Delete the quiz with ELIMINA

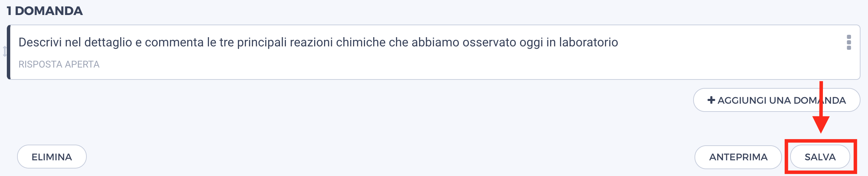52,157
